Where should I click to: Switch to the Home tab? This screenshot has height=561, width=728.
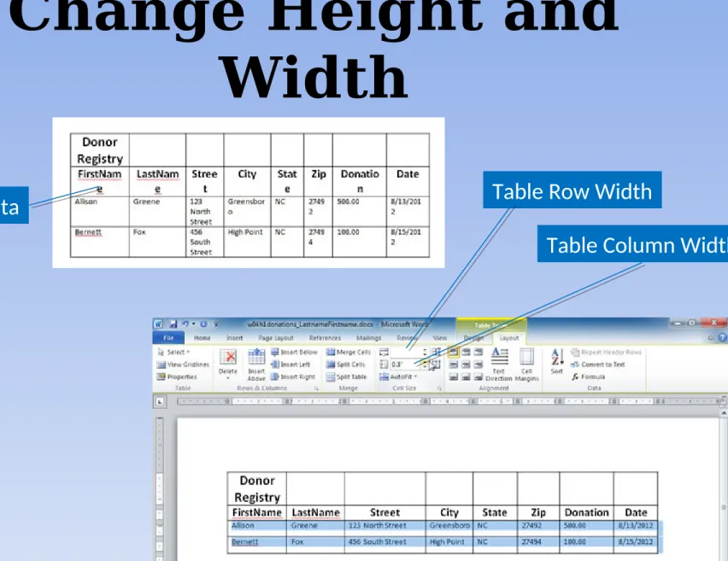point(202,338)
